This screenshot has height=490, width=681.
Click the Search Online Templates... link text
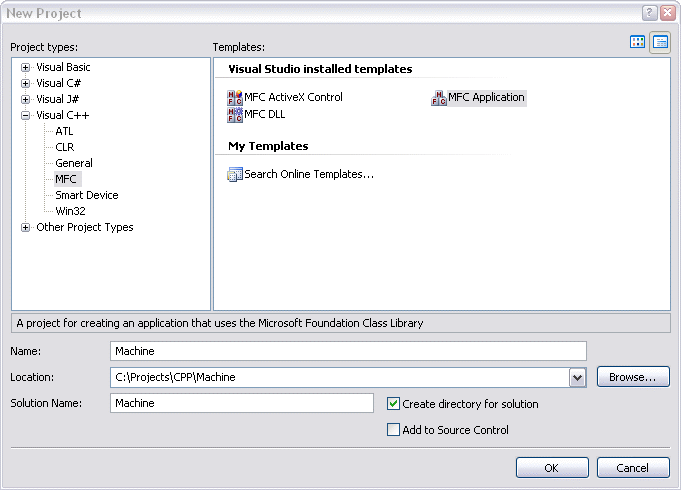pos(309,174)
